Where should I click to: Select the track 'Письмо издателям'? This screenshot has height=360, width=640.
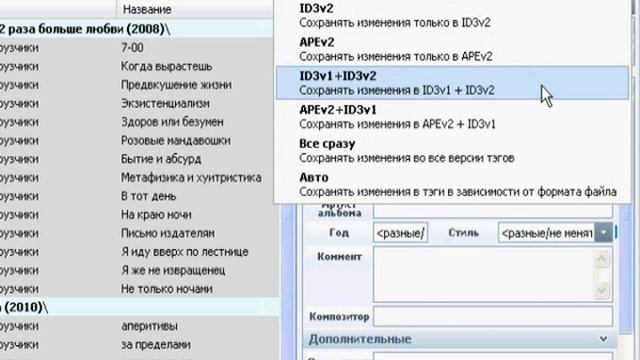pos(168,233)
